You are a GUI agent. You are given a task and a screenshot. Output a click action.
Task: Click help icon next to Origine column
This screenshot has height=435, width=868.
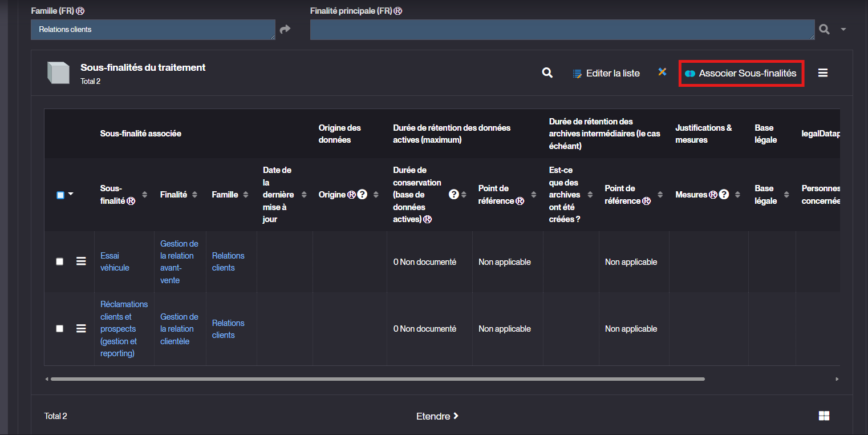pos(362,195)
